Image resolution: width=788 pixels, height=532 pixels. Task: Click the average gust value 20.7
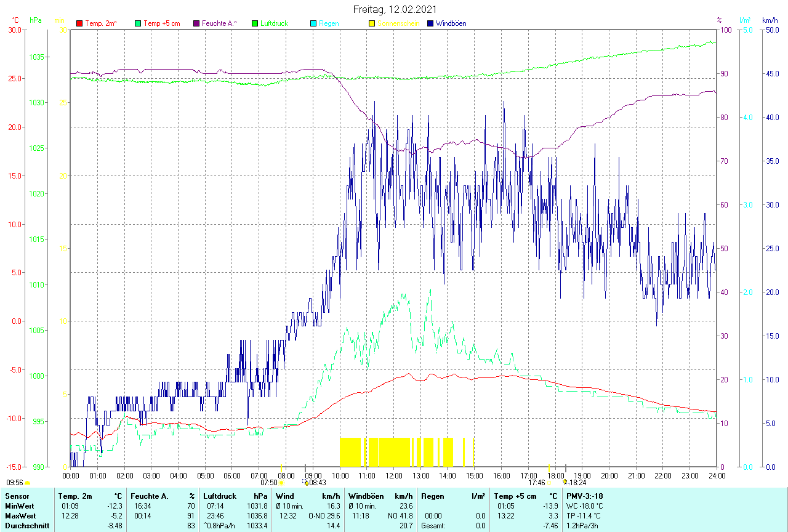(405, 526)
